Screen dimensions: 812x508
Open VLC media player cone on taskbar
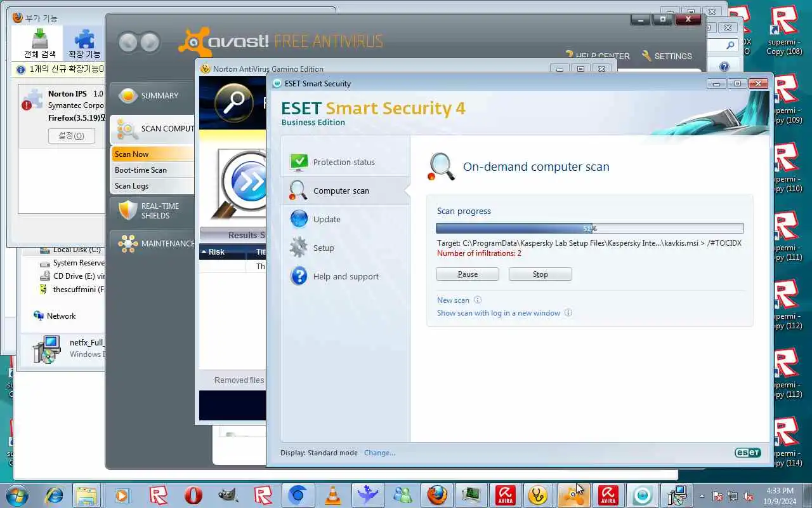click(332, 495)
